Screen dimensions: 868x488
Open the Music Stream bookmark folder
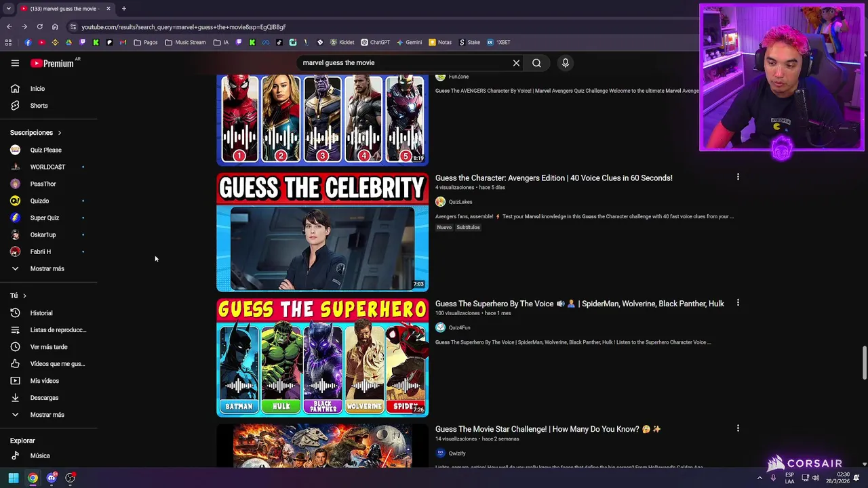[x=185, y=42]
